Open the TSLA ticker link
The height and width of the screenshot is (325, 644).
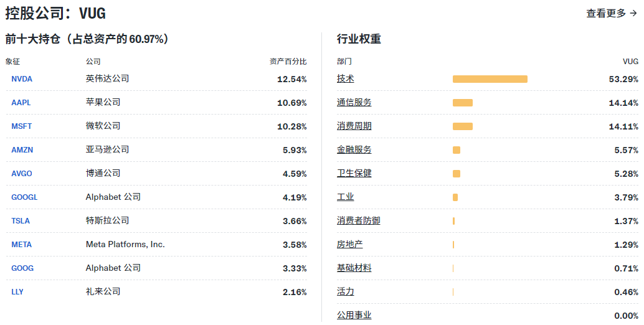click(x=21, y=221)
